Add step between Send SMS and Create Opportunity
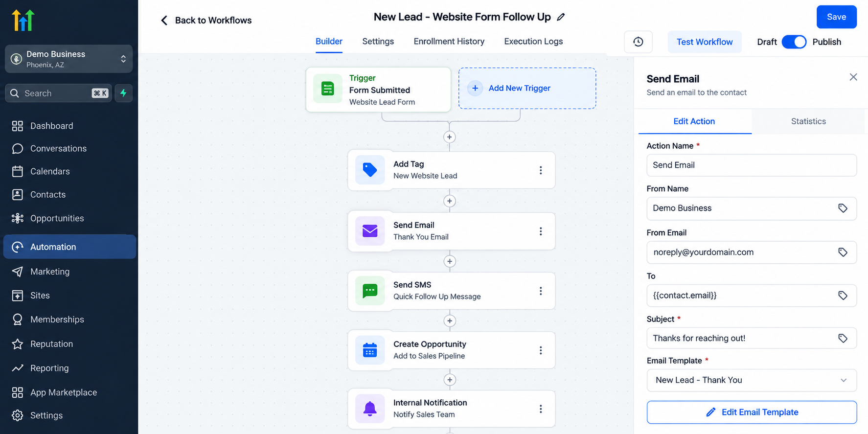868x434 pixels. click(x=450, y=321)
